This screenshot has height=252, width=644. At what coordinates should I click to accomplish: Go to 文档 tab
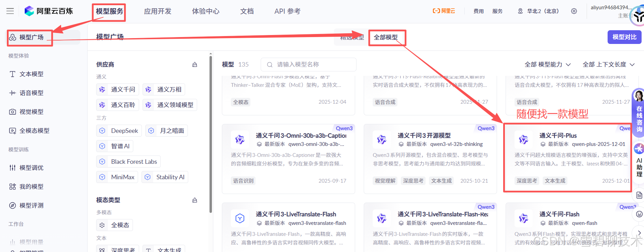(x=247, y=11)
